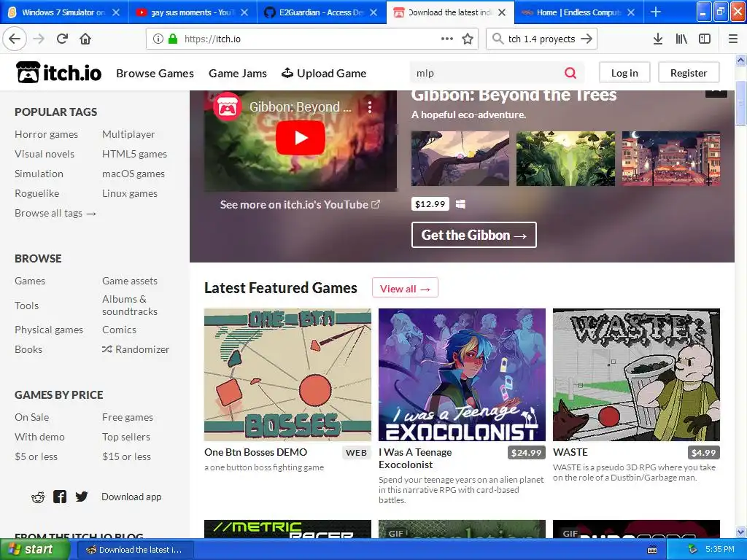Bookmark this page with the star icon
The height and width of the screenshot is (560, 747).
(x=468, y=39)
